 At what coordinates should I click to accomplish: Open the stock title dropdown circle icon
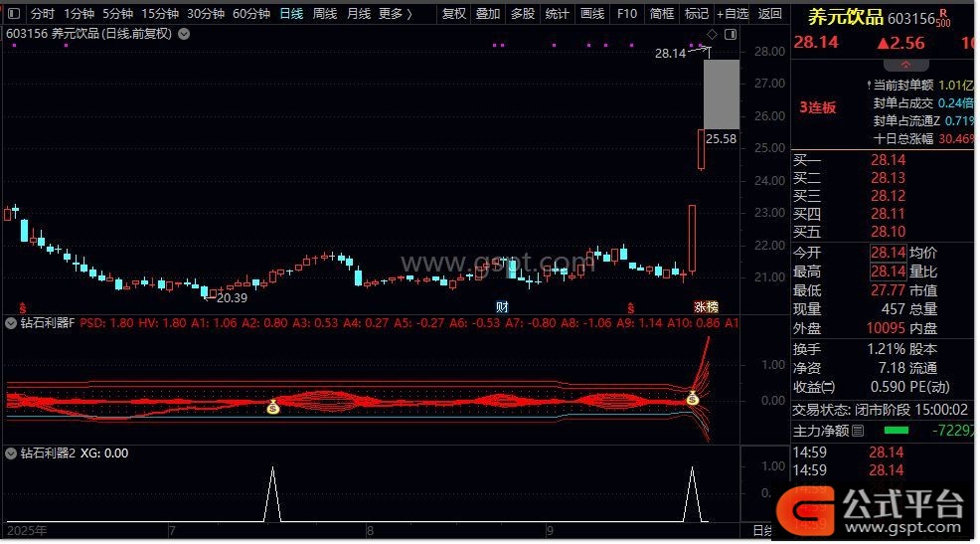pos(184,34)
